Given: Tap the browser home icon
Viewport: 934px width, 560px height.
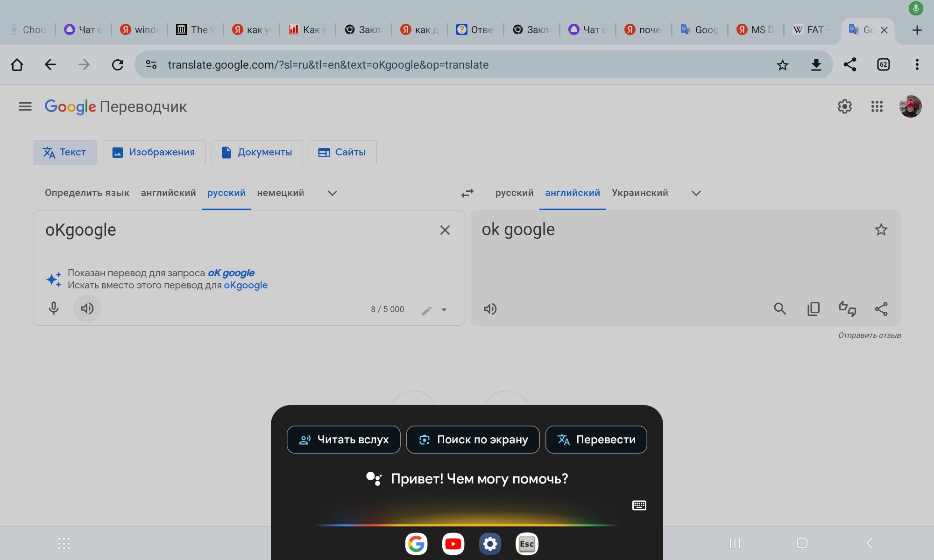Looking at the screenshot, I should click(x=17, y=64).
